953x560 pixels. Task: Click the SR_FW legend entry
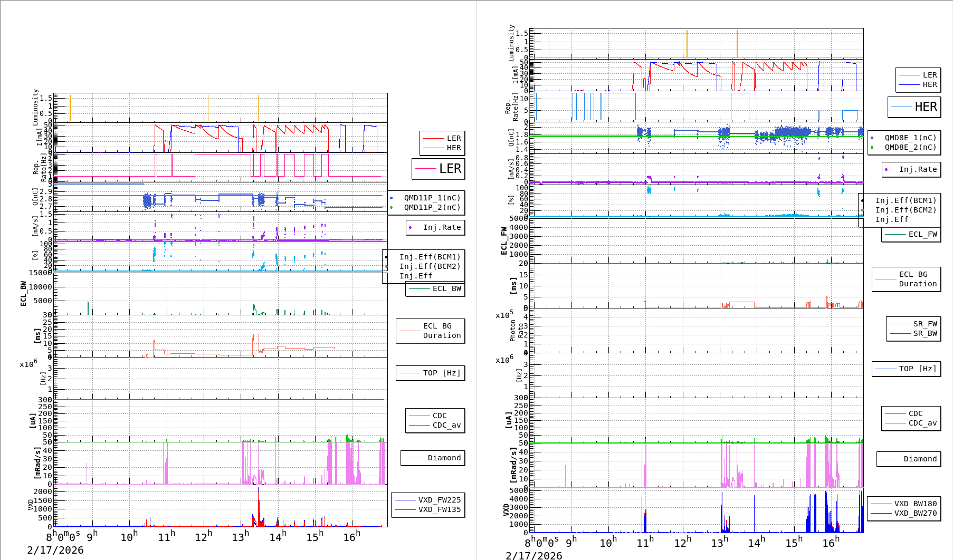pos(925,324)
